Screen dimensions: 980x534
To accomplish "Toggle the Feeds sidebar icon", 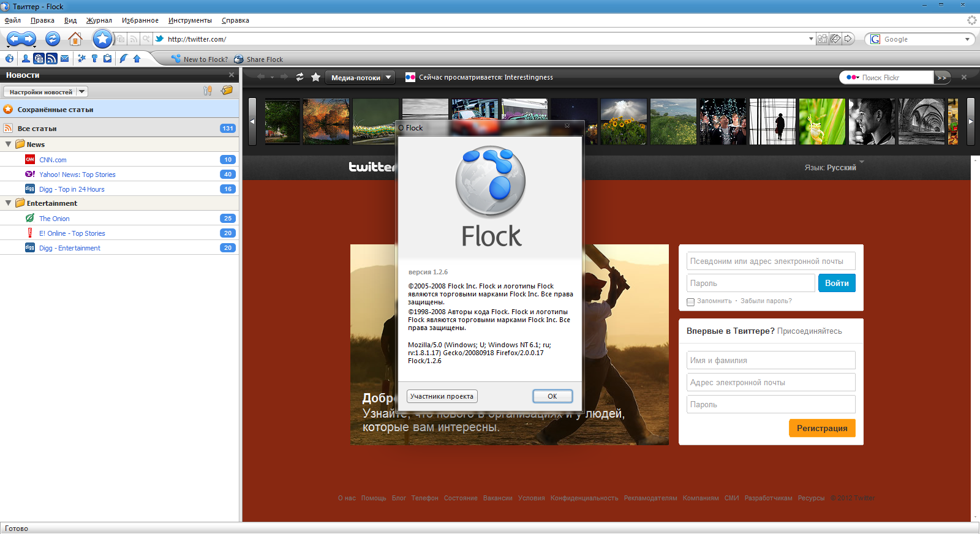I will [x=51, y=59].
